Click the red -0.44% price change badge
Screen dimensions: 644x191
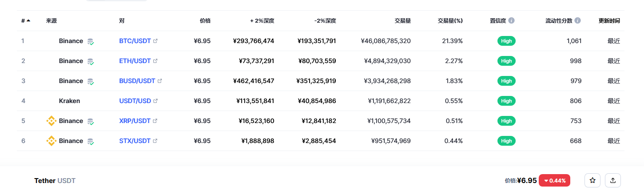(x=554, y=180)
